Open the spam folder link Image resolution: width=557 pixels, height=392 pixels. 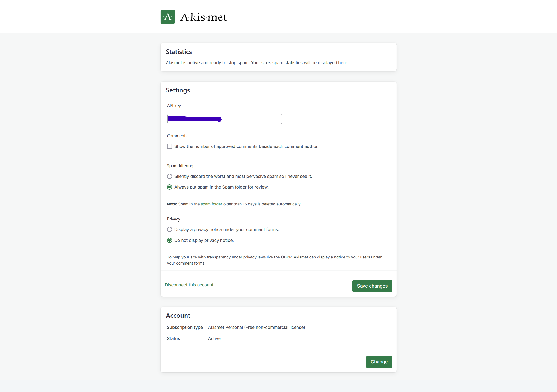(211, 204)
